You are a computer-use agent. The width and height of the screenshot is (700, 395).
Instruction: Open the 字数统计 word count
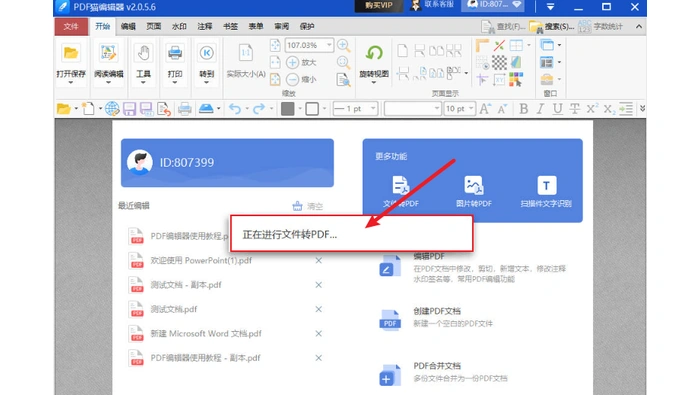(600, 27)
